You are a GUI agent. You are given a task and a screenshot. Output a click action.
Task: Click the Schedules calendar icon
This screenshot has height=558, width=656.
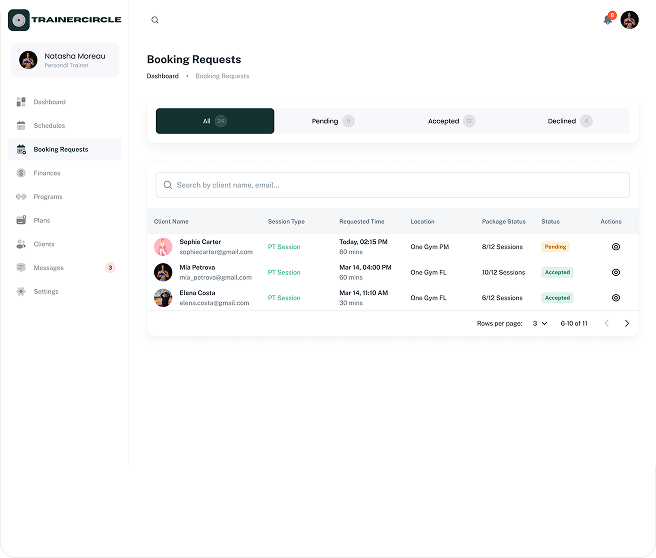click(21, 125)
